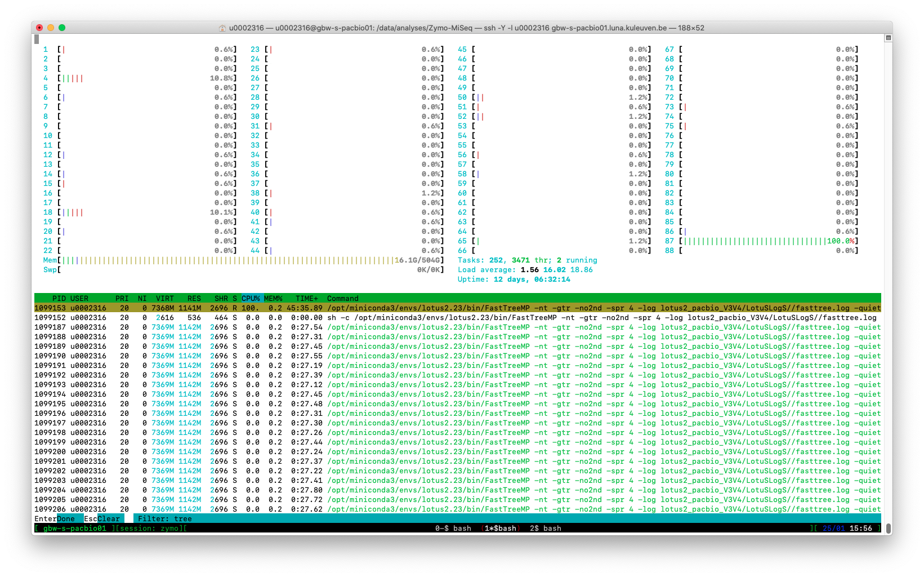Click the Mem usage bar showing 16.1G/504G
The height and width of the screenshot is (577, 924).
pyautogui.click(x=225, y=260)
